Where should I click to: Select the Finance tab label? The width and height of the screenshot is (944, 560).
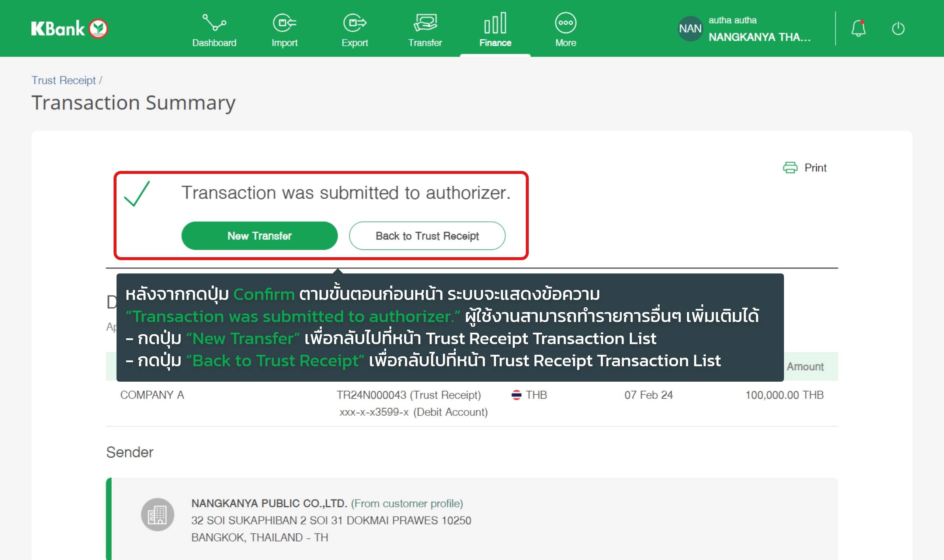click(495, 43)
